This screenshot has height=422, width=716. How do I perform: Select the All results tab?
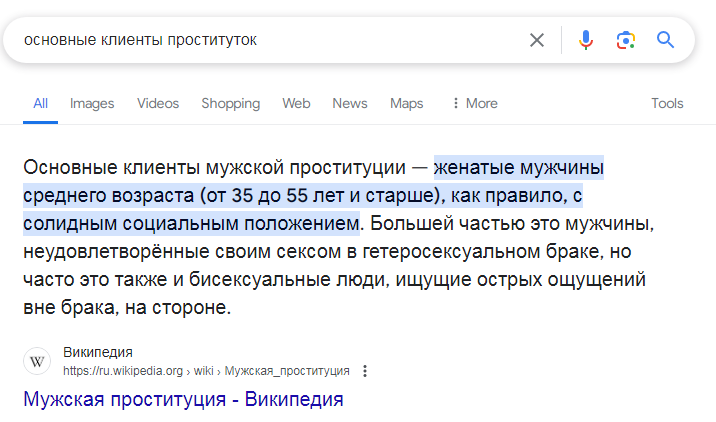pos(41,103)
